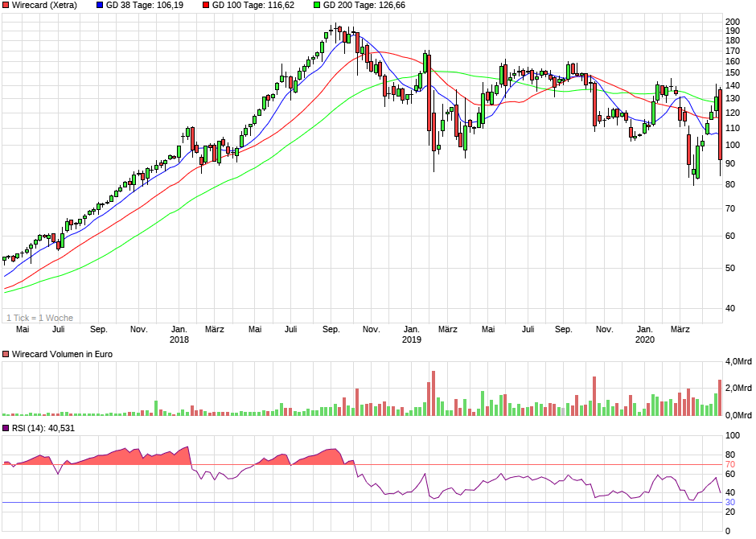Click the 50 price axis label
The image size is (756, 539).
(730, 268)
